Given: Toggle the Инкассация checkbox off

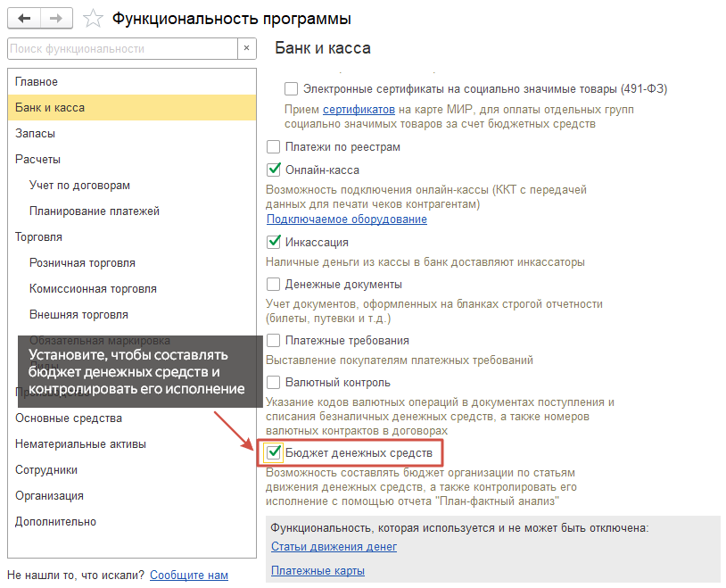Looking at the screenshot, I should [274, 242].
